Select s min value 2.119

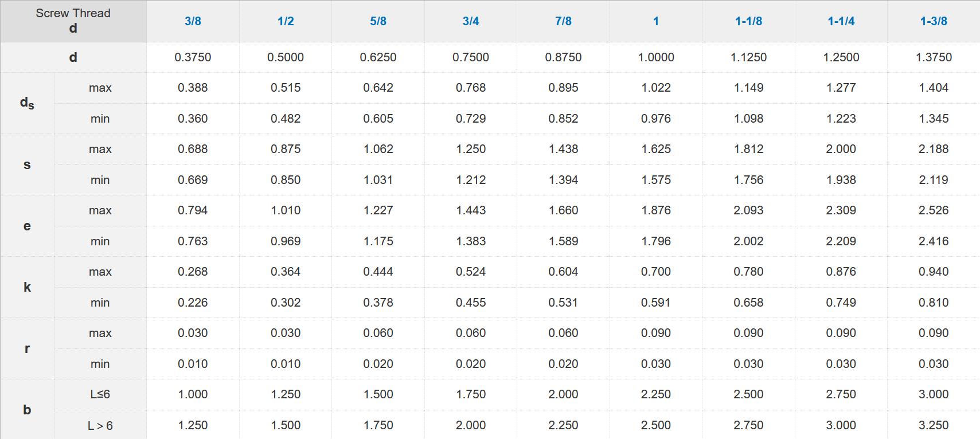click(934, 180)
